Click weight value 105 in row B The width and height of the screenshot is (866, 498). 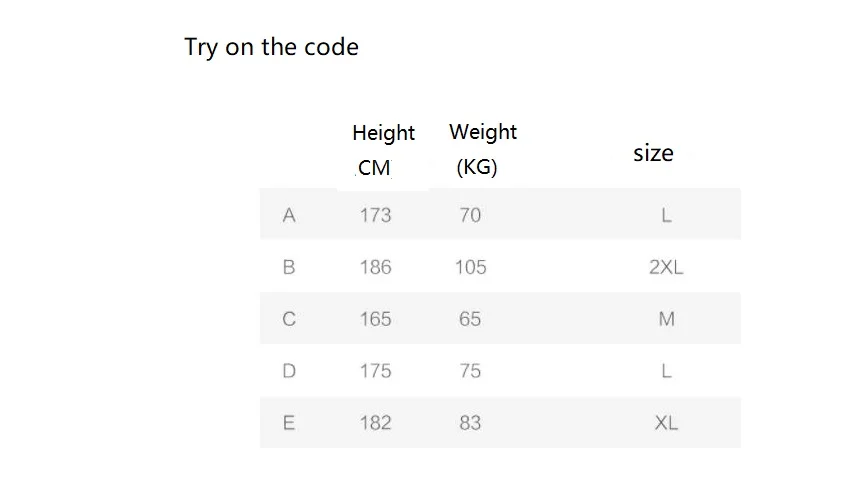(471, 267)
